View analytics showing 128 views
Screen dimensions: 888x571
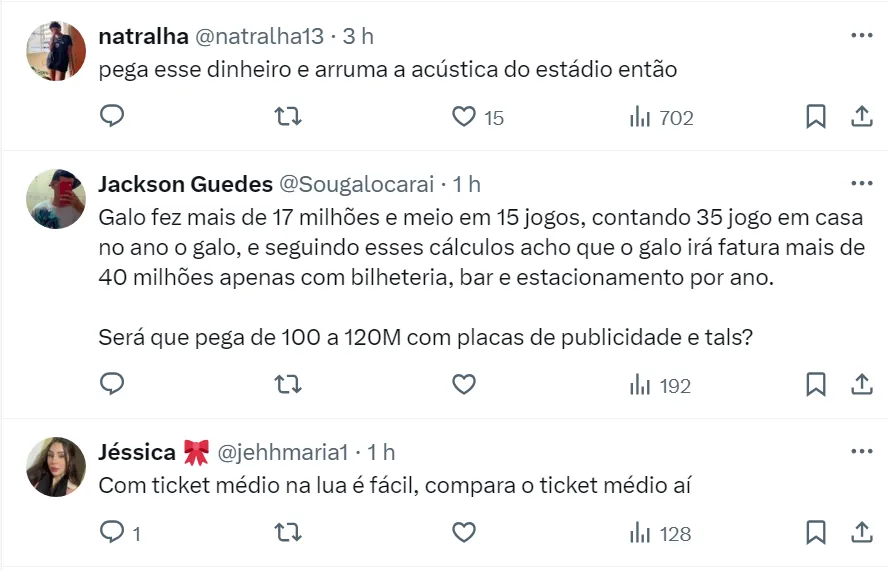click(x=661, y=534)
